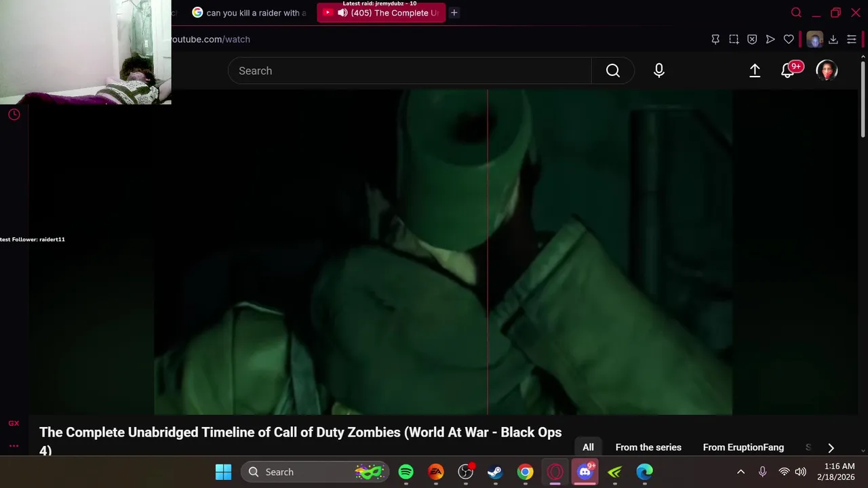Viewport: 868px width, 488px height.
Task: Open Discord from the taskbar
Action: (585, 472)
